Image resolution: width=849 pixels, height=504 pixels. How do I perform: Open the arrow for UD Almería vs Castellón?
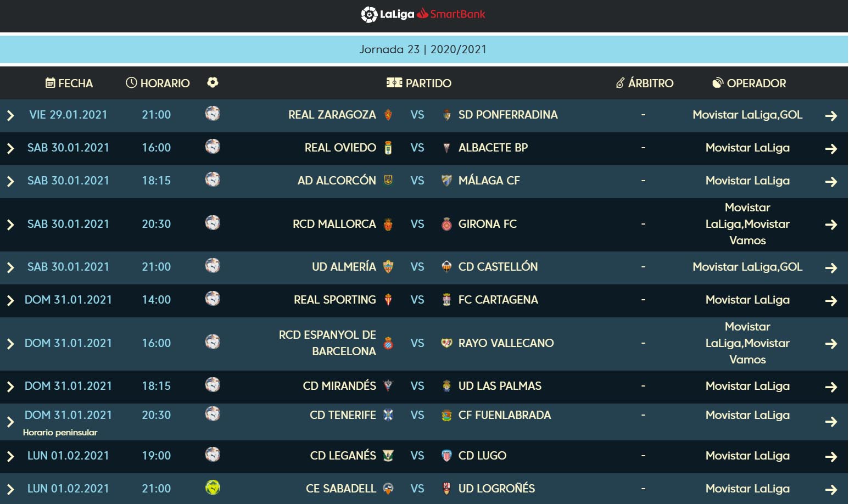[x=831, y=268]
